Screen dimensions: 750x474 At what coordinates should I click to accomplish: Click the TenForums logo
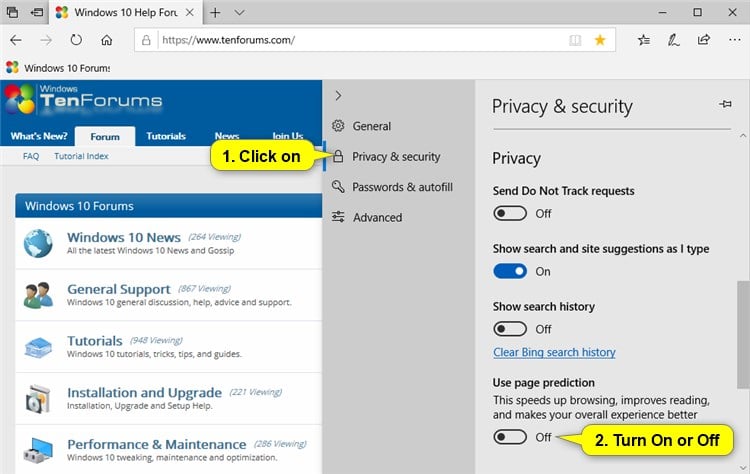click(x=84, y=100)
